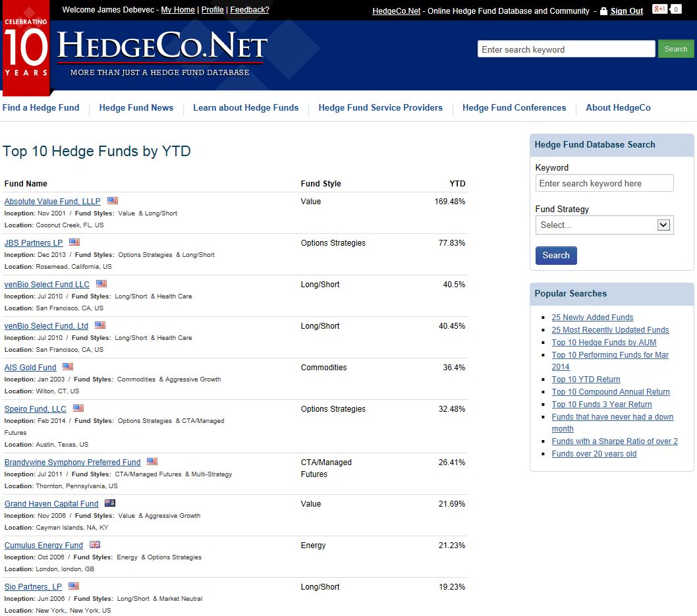Image resolution: width=697 pixels, height=616 pixels.
Task: Click the Fund Style column header
Action: click(x=321, y=184)
